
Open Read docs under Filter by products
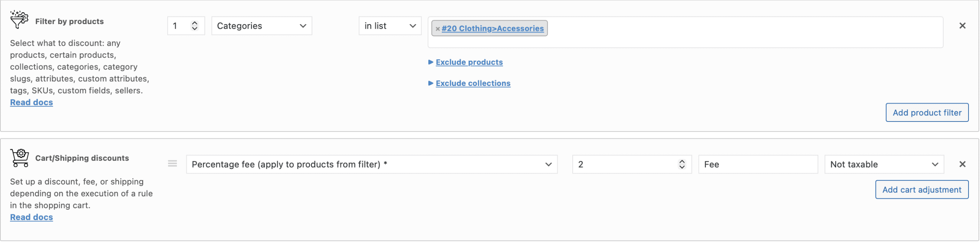click(x=31, y=102)
